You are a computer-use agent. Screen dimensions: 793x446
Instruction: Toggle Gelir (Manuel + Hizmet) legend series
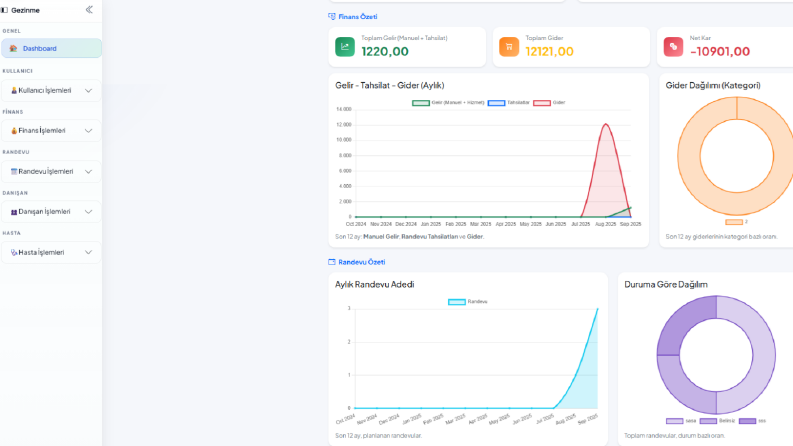pyautogui.click(x=448, y=103)
